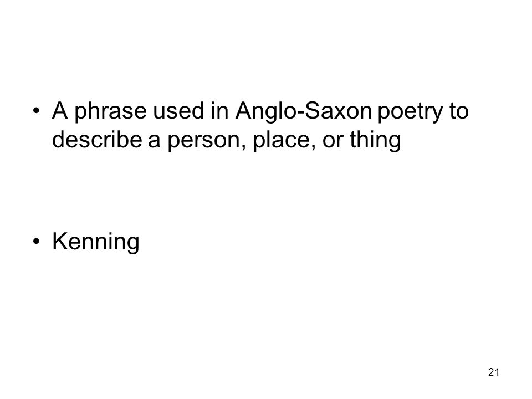
Task: Click the word "describe"
Action: [x=97, y=140]
